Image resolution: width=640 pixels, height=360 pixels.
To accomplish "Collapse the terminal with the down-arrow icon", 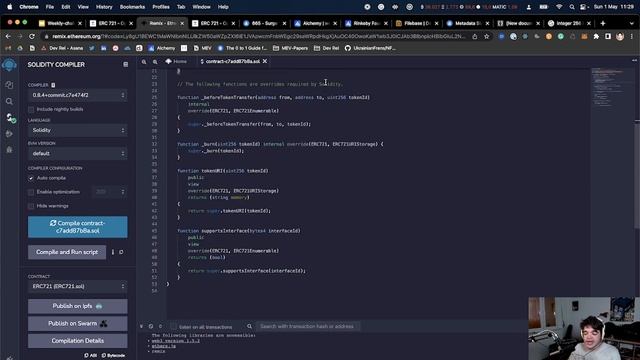I will click(142, 326).
